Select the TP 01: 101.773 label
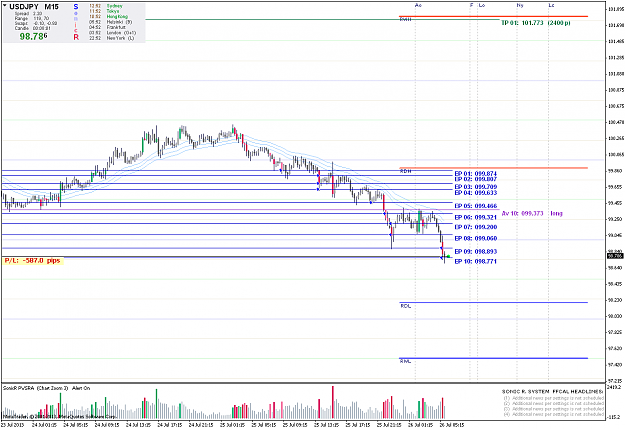Viewport: 625px width, 429px height. 535,23
